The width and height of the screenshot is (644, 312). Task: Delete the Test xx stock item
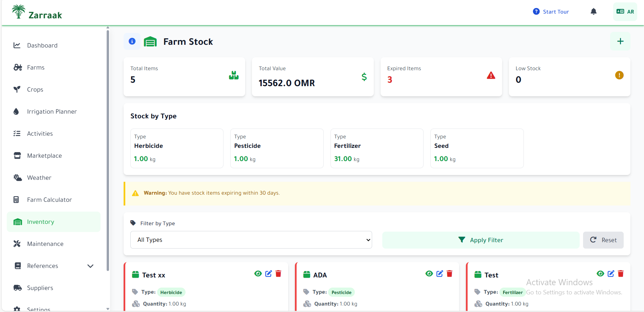278,274
